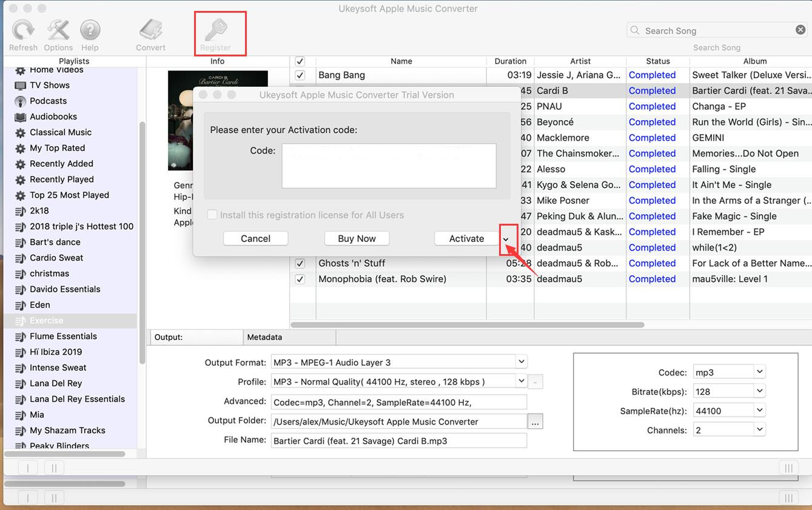Select the Hï Ibiza 2019 playlist

(56, 352)
